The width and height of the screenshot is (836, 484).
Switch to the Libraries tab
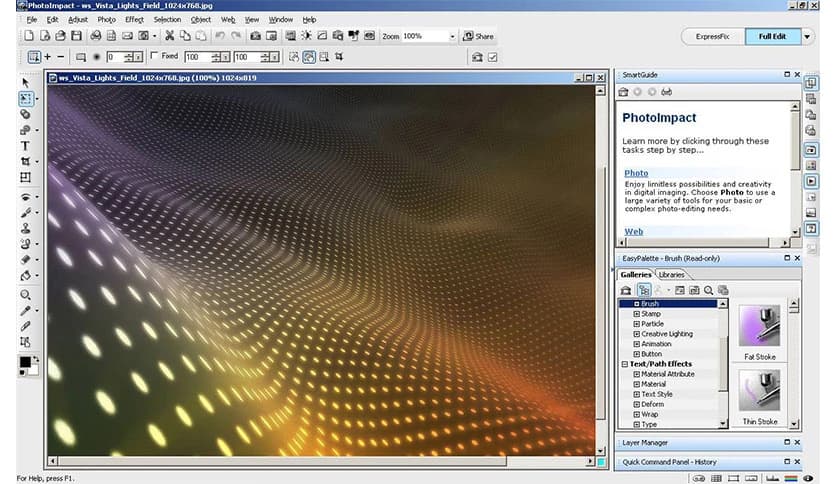click(671, 275)
